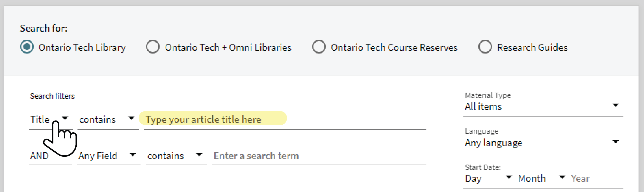Screen dimensions: 644x192
Task: Open the Start Date Day arrow
Action: pyautogui.click(x=509, y=177)
